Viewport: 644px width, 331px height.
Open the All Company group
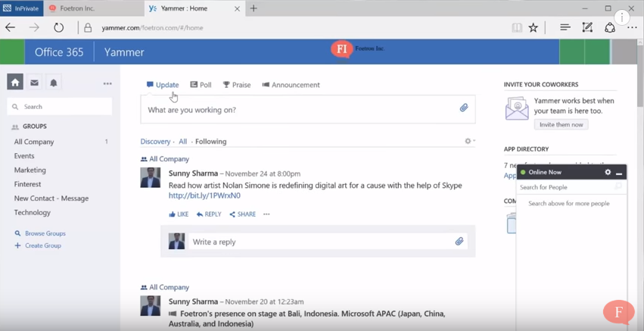click(34, 142)
